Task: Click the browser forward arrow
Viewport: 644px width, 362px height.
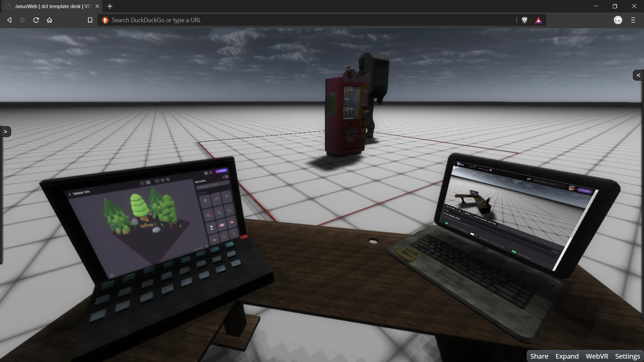Action: click(22, 20)
